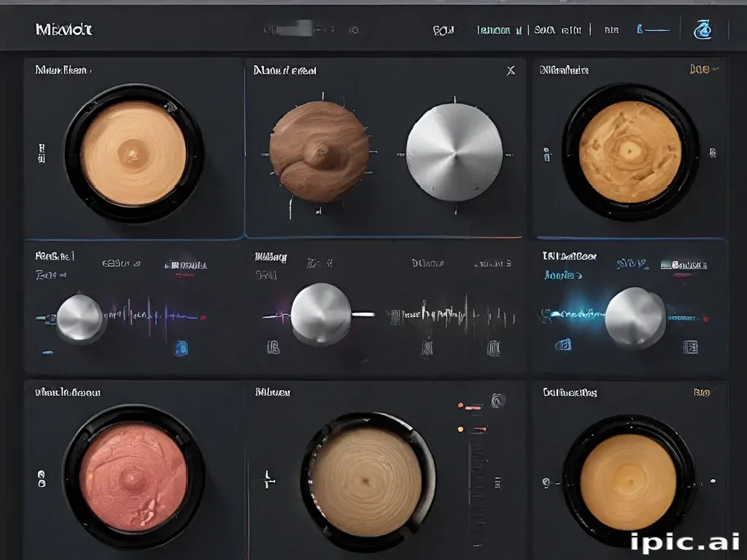Screen dimensions: 747x560
Task: Click the round dial icon above the vertical fader
Action: [498, 400]
